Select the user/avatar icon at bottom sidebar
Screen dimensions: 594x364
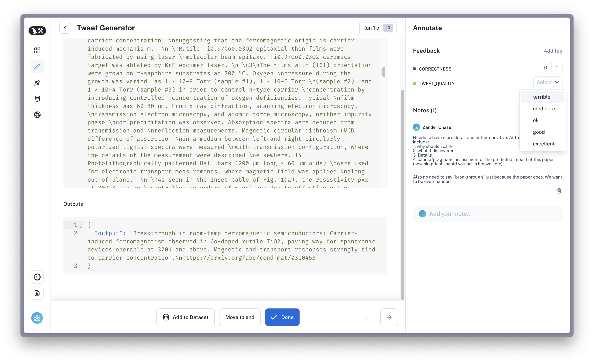(37, 318)
